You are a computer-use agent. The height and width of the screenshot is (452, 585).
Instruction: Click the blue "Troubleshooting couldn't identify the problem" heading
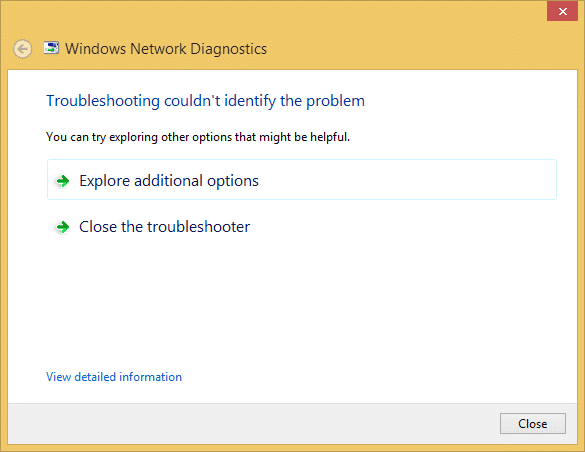pyautogui.click(x=205, y=101)
